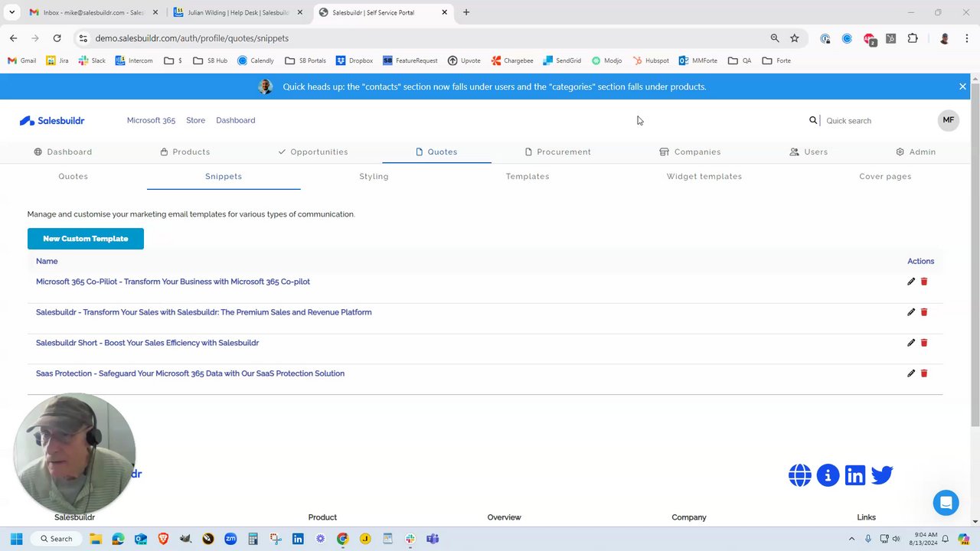The width and height of the screenshot is (980, 551).
Task: Open the Jira bookmark
Action: 57,60
